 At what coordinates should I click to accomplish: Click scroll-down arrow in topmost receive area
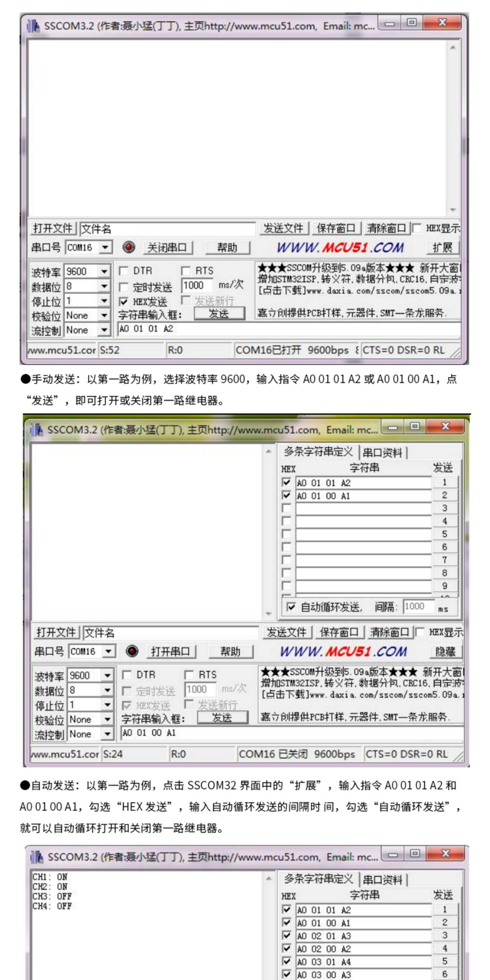453,210
